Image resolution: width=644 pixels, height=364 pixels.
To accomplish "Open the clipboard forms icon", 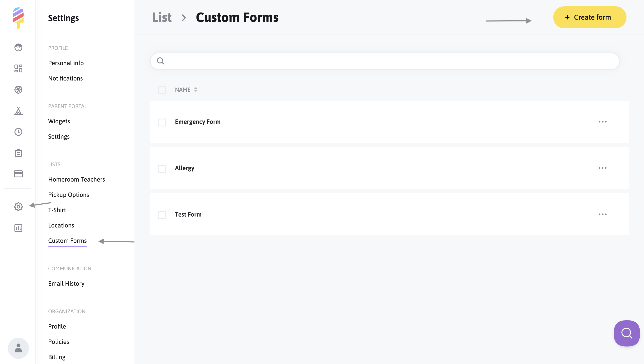I will [18, 153].
